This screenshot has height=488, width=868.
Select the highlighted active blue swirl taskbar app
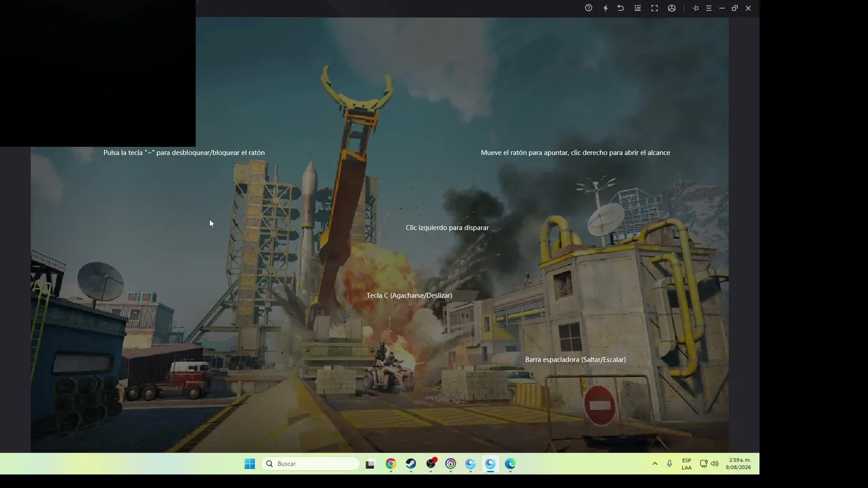coord(490,464)
